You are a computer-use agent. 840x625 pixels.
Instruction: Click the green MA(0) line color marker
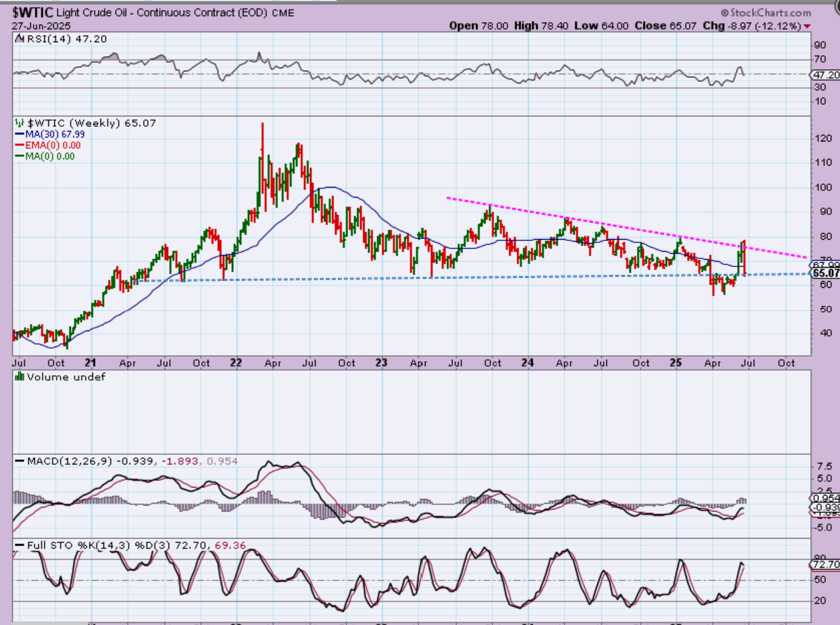[x=19, y=156]
